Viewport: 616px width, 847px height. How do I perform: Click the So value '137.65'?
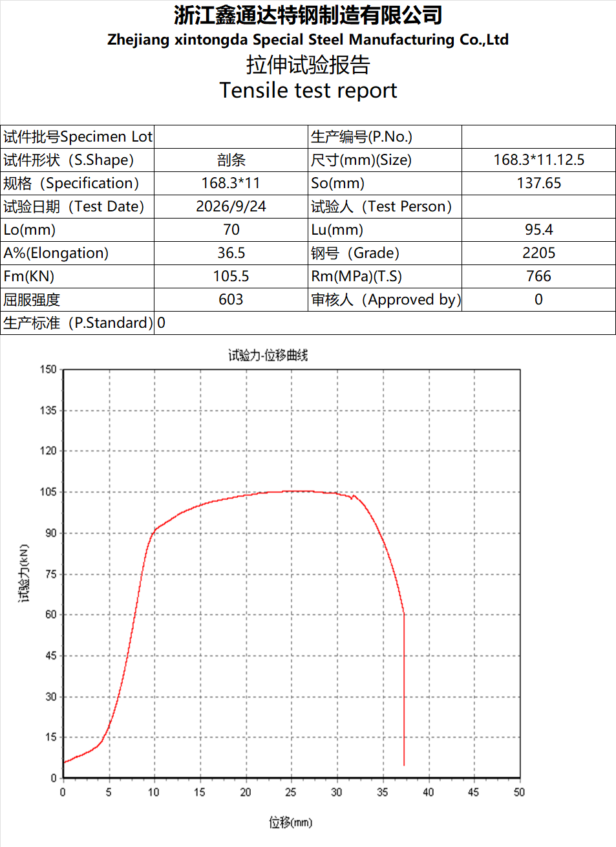[538, 184]
